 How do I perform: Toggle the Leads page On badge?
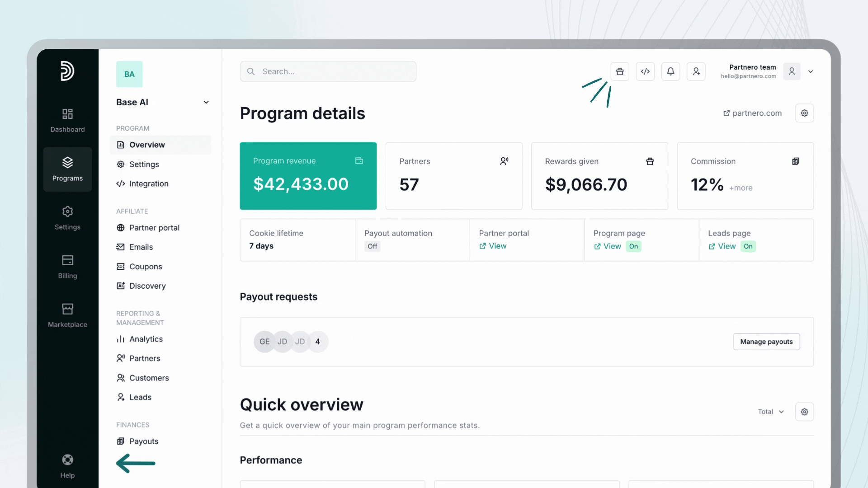point(748,246)
